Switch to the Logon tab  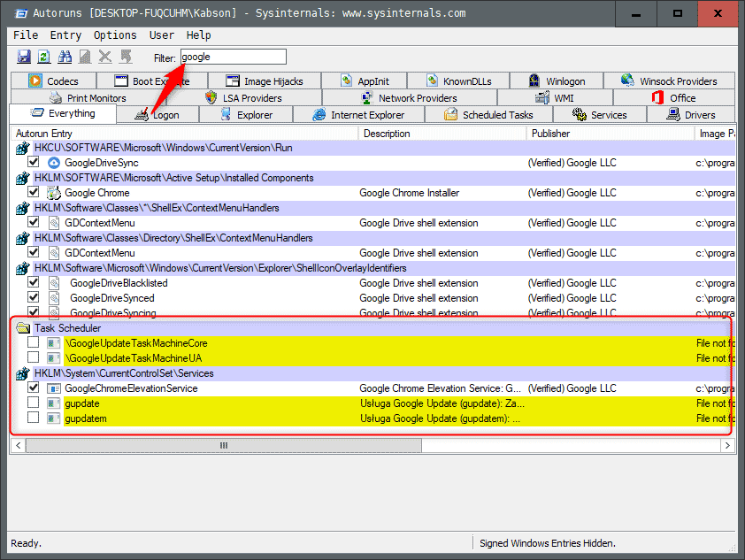(157, 115)
